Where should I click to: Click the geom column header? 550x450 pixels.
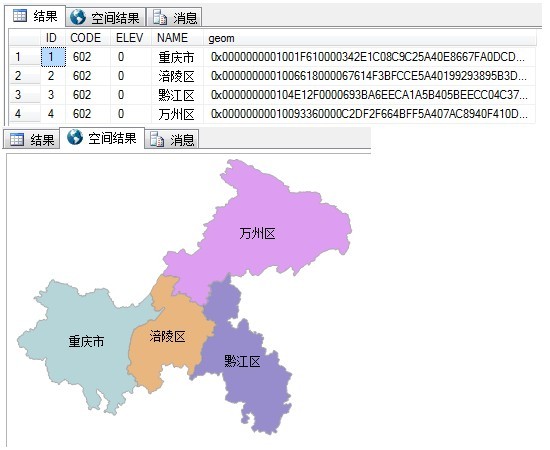[x=370, y=38]
